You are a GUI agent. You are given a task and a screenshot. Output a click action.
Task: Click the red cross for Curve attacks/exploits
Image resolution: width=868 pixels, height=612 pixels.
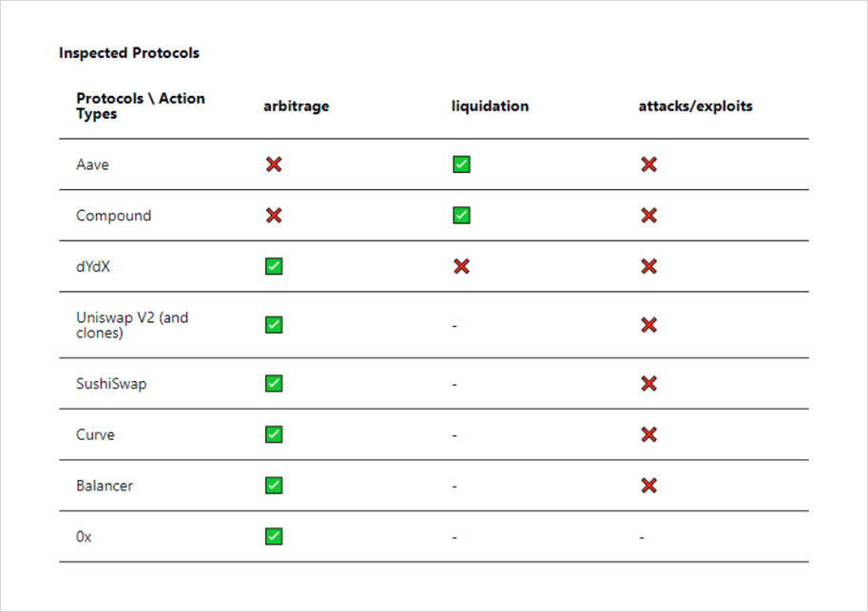point(648,435)
